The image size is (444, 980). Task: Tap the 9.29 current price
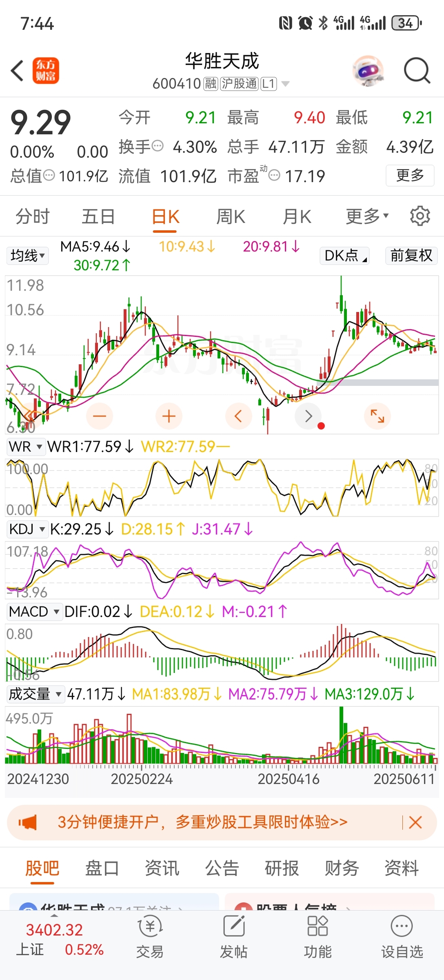coord(40,122)
